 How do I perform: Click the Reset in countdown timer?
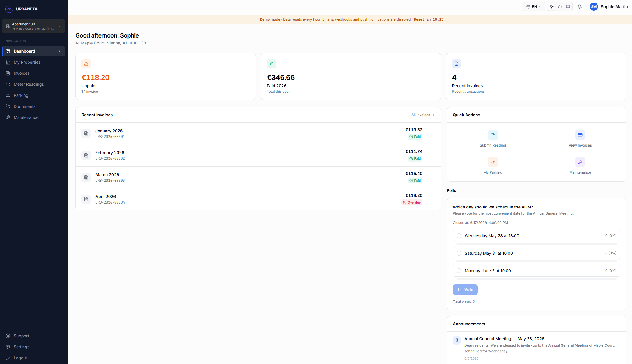[429, 19]
